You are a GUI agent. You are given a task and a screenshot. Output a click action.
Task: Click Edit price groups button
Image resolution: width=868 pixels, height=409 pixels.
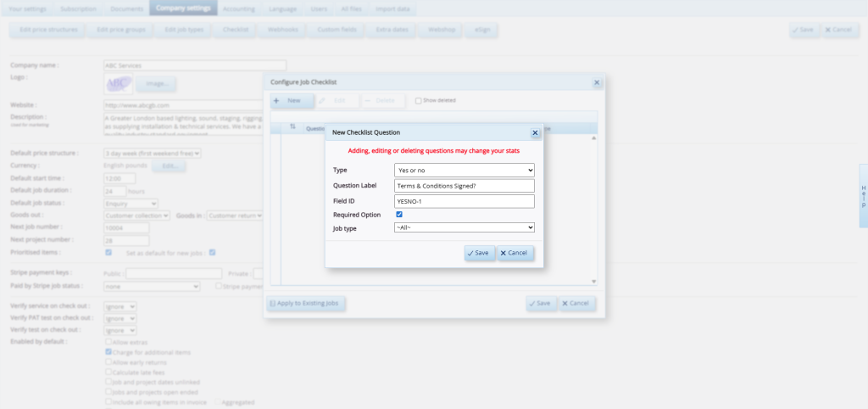click(x=121, y=30)
